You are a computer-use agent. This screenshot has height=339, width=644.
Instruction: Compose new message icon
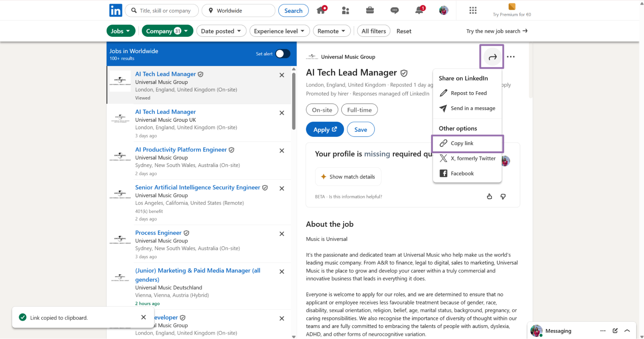click(x=615, y=331)
